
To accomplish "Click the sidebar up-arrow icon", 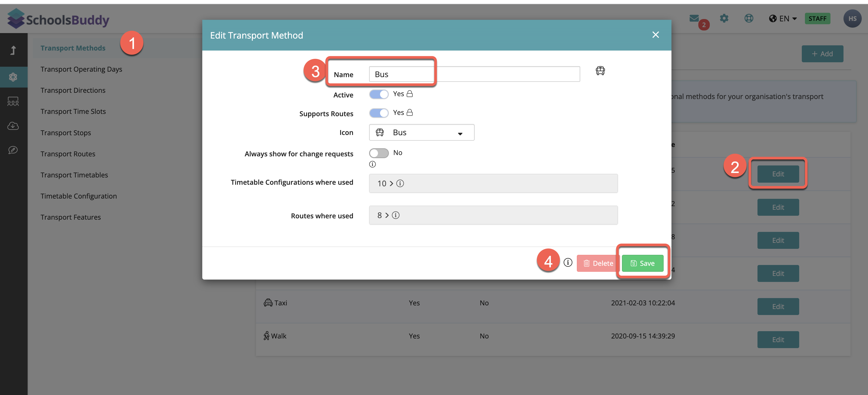I will tap(13, 50).
